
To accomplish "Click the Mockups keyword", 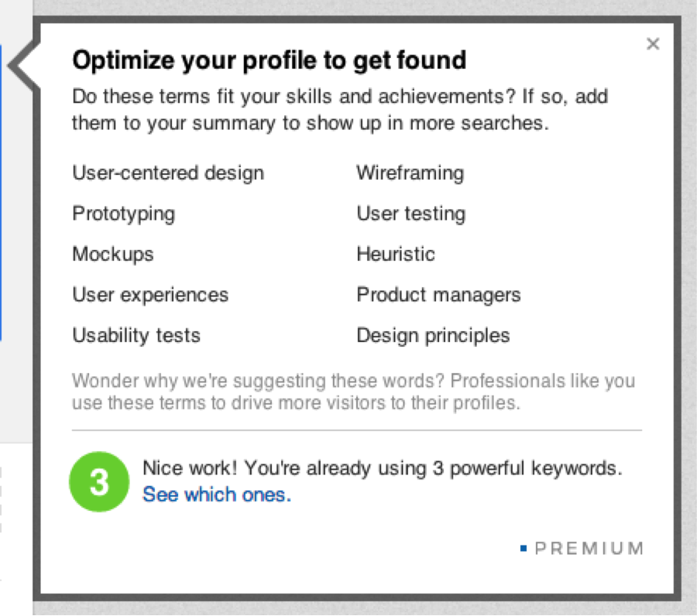I will [x=113, y=254].
